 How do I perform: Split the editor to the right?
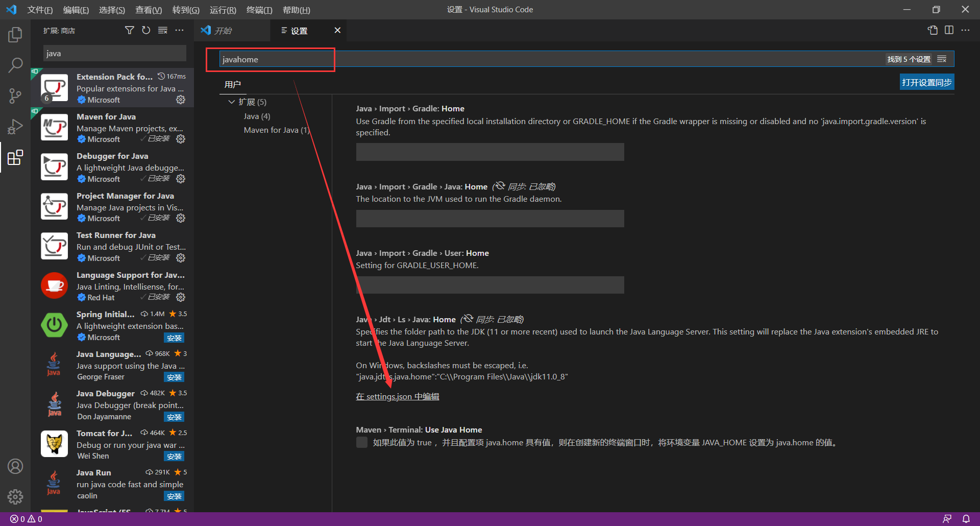pos(949,30)
